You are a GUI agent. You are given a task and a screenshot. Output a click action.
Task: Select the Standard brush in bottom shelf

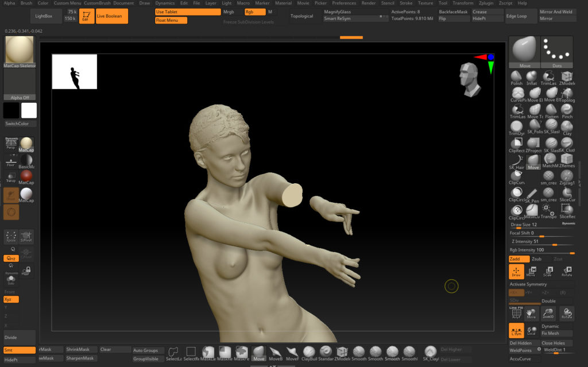click(326, 352)
